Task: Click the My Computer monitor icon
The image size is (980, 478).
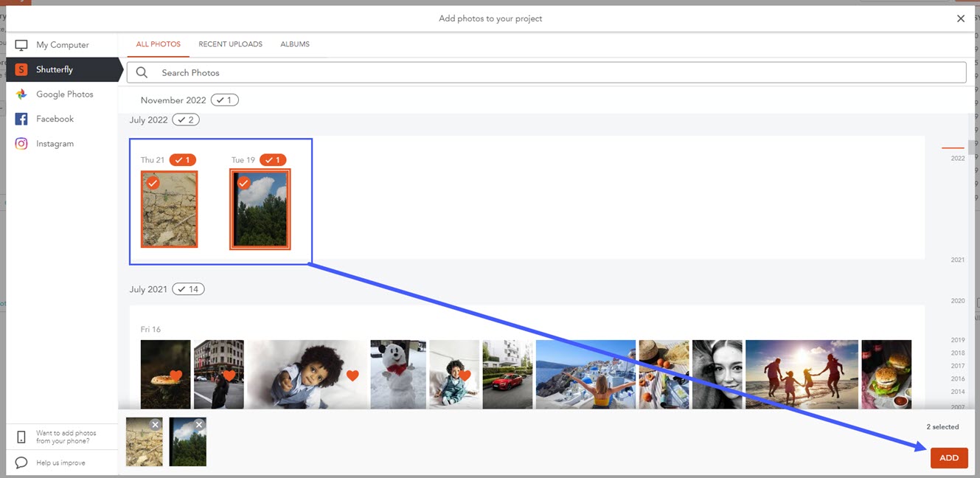Action: (x=21, y=45)
